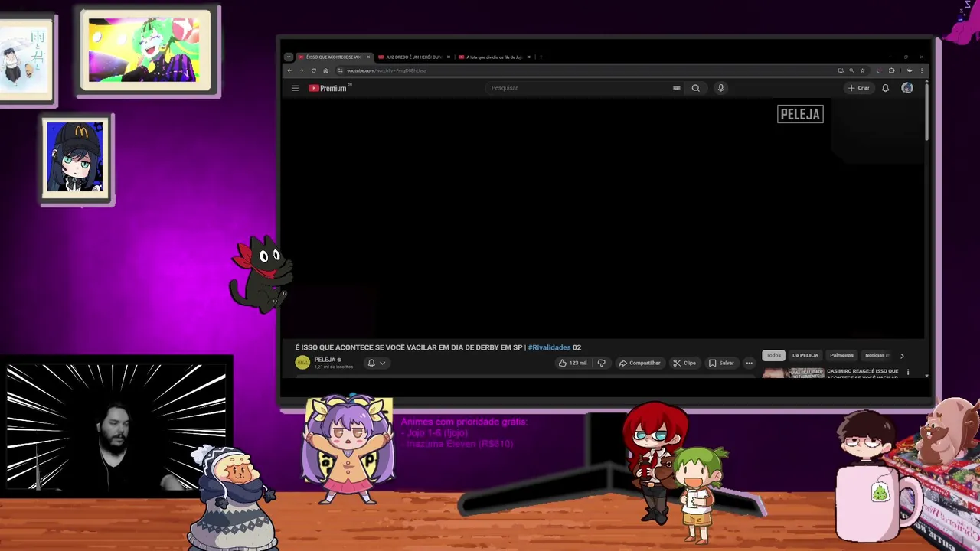
Task: Click the browser page vertical scrollbar
Action: tap(926, 111)
